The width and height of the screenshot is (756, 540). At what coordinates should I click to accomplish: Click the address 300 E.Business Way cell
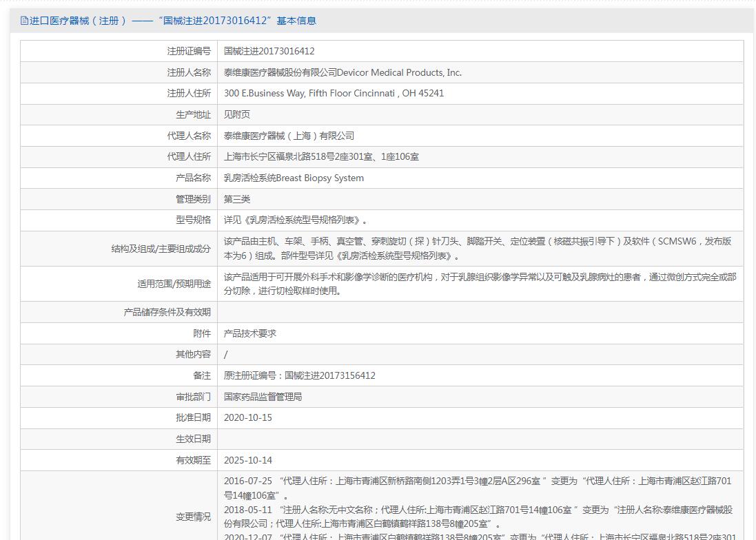334,93
